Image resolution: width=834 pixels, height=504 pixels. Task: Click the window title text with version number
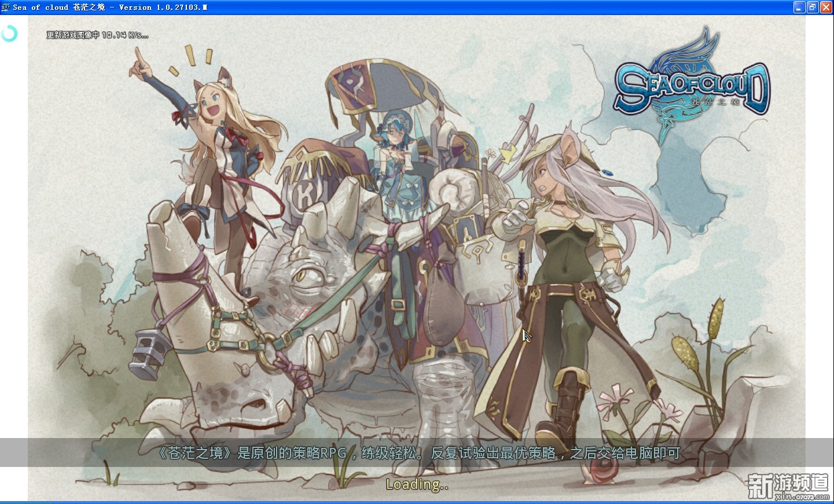(110, 7)
